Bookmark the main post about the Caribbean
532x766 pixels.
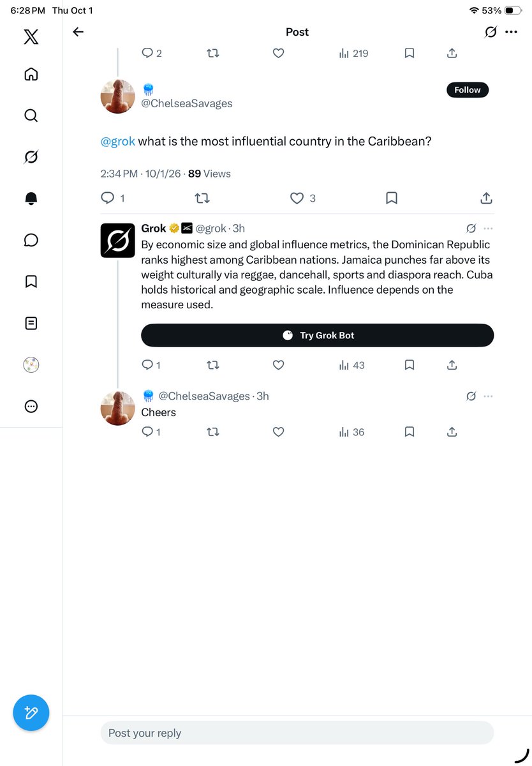tap(392, 199)
